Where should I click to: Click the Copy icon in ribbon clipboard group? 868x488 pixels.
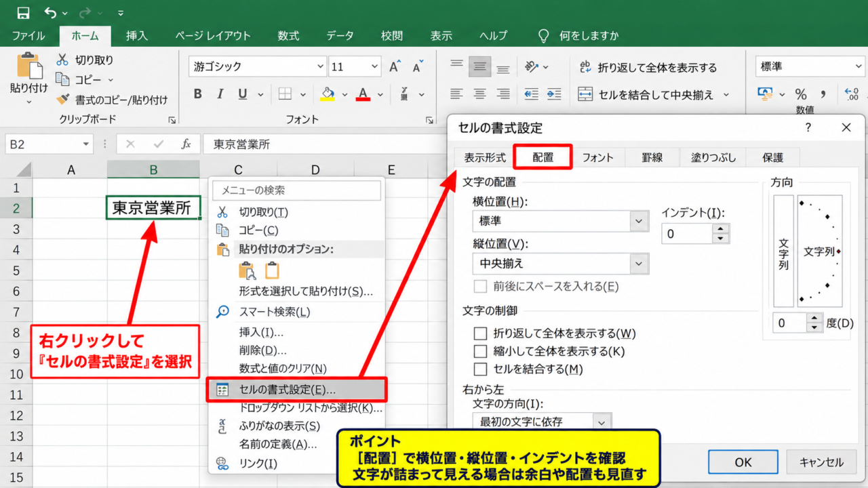[62, 79]
